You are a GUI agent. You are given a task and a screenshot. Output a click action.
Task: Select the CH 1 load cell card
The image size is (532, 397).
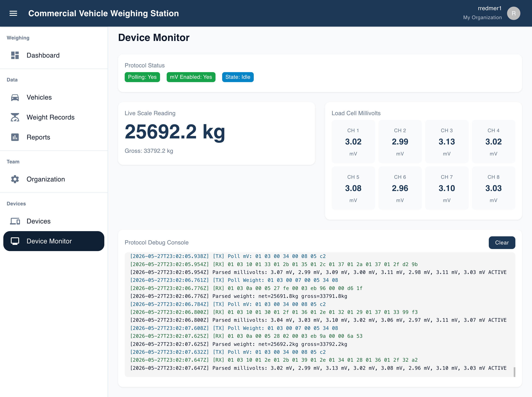pos(353,142)
